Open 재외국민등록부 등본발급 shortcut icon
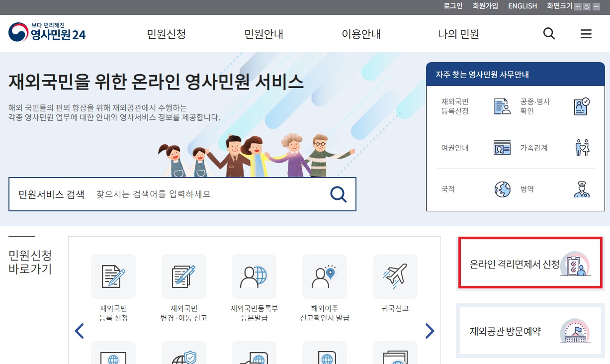 (x=254, y=276)
